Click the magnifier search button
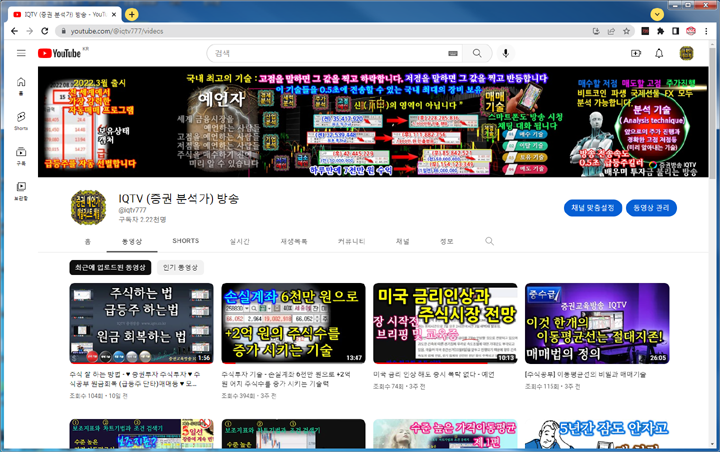720x452 pixels. click(x=477, y=53)
